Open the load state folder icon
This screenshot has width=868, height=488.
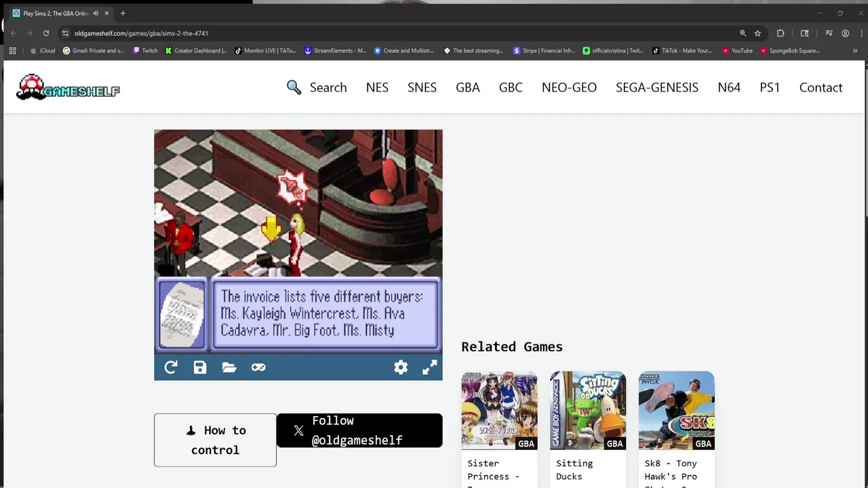point(229,367)
